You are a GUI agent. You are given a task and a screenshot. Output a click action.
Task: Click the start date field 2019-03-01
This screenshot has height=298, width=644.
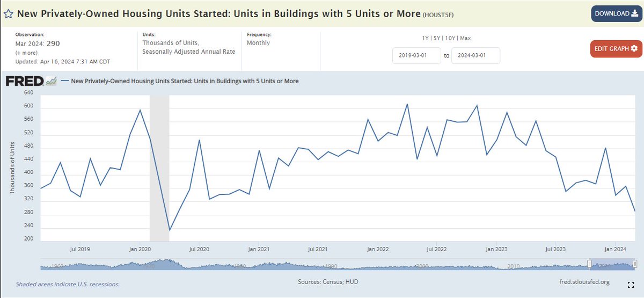(416, 55)
